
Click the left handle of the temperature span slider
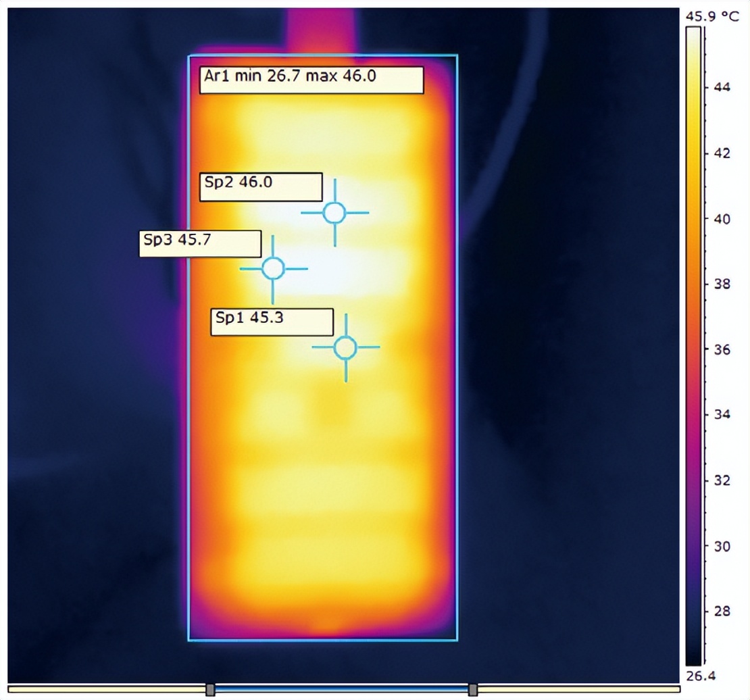[x=210, y=689]
